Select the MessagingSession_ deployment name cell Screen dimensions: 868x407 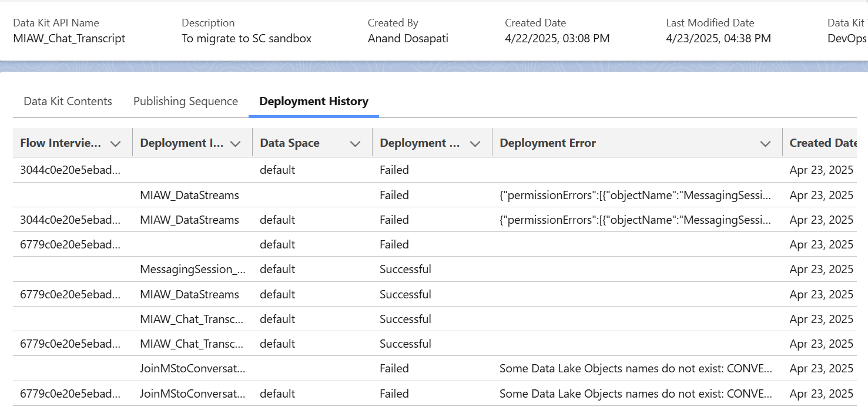193,269
